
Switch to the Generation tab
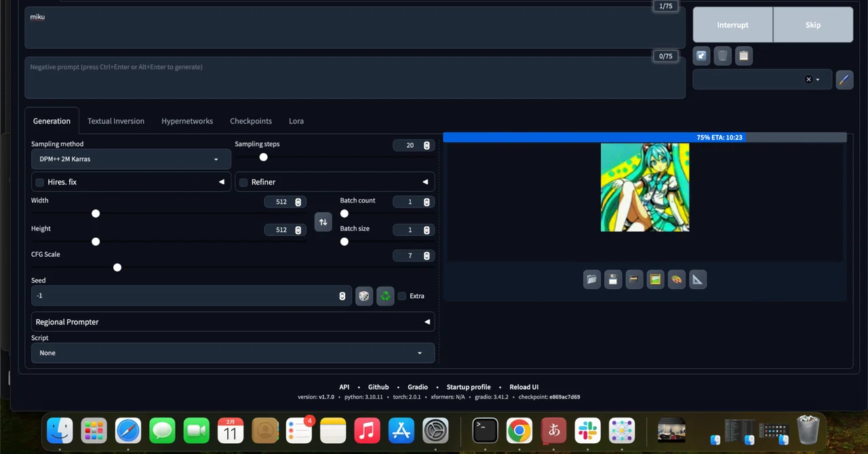tap(52, 121)
